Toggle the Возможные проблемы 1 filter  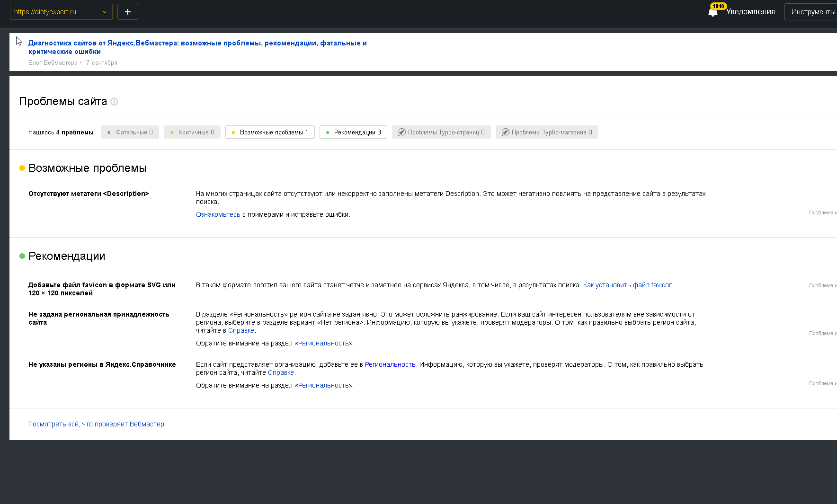tap(270, 132)
